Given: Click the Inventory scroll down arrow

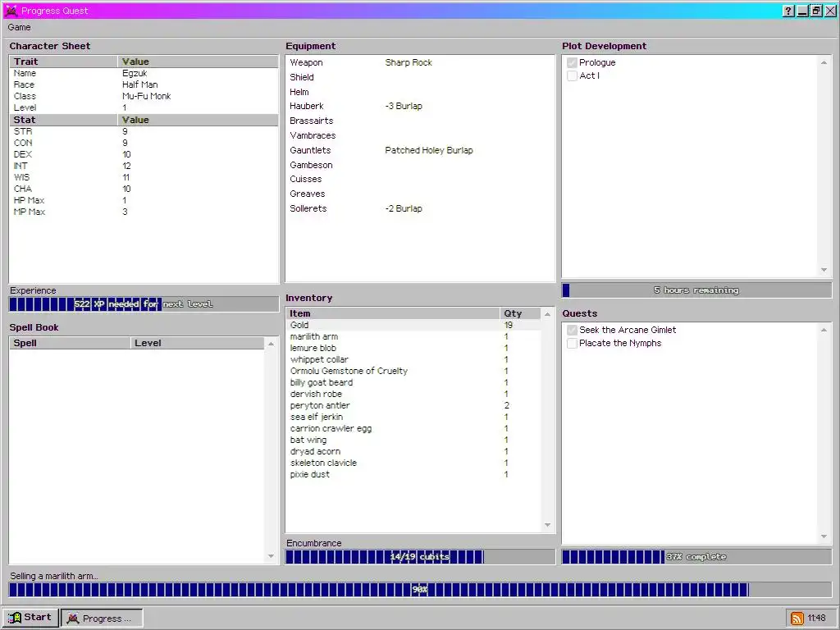Looking at the screenshot, I should click(x=547, y=525).
